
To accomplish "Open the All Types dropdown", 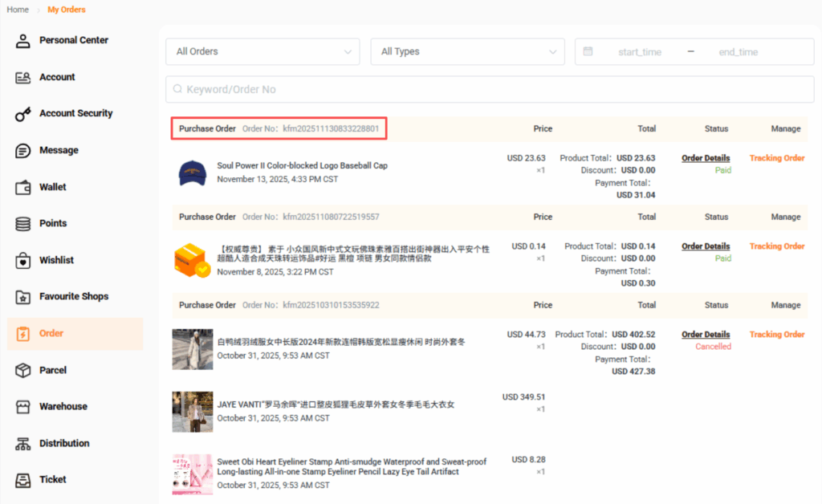I will tap(467, 51).
